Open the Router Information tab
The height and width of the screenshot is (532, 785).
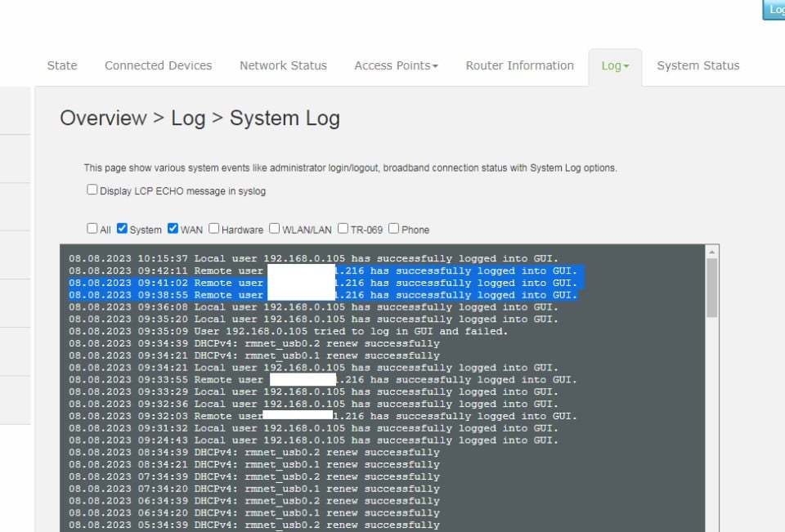[x=520, y=65]
